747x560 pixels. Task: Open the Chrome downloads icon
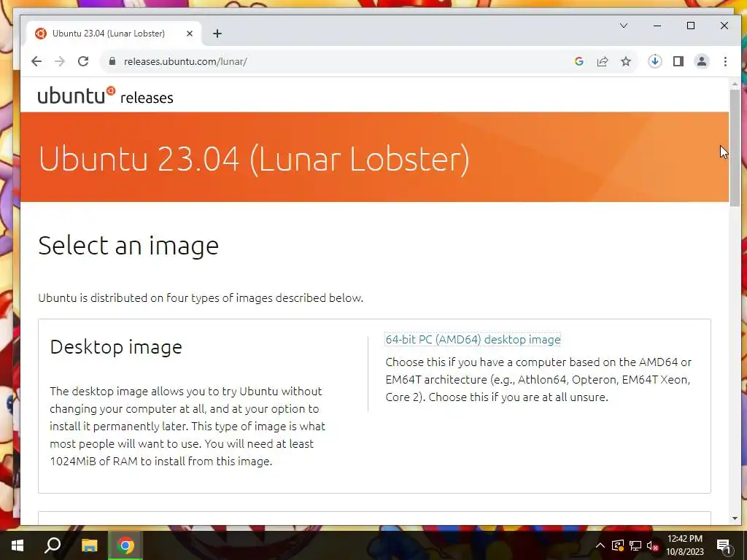coord(655,61)
